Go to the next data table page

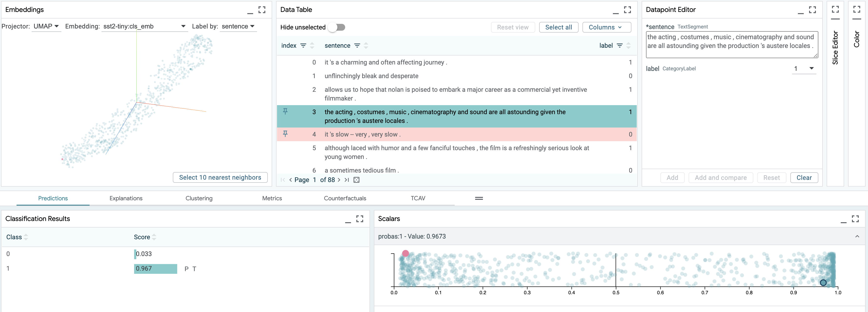tap(339, 180)
